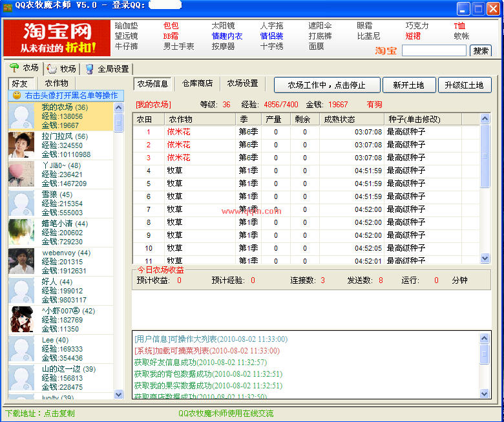Click friend list scroll-down arrow
This screenshot has width=504, height=422.
(x=119, y=394)
